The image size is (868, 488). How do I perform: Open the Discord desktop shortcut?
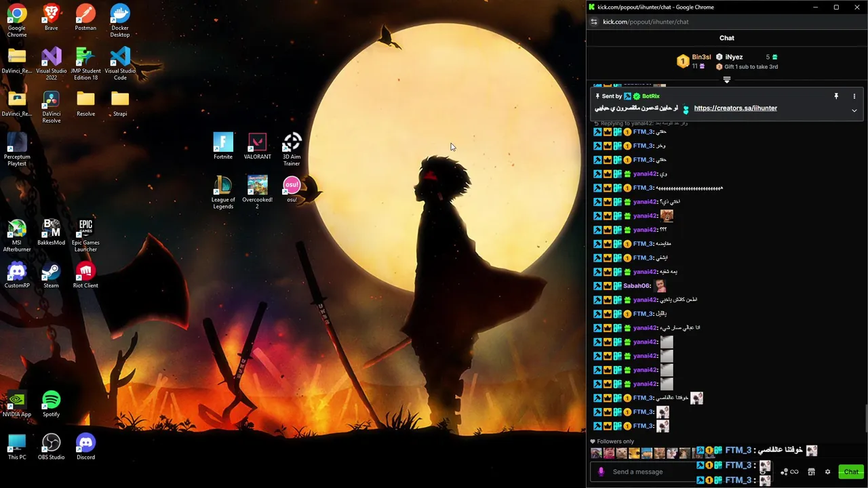coord(85,447)
